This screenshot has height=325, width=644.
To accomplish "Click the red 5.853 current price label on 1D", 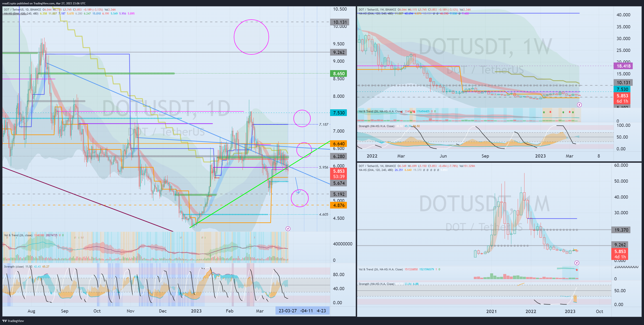I will pyautogui.click(x=339, y=174).
